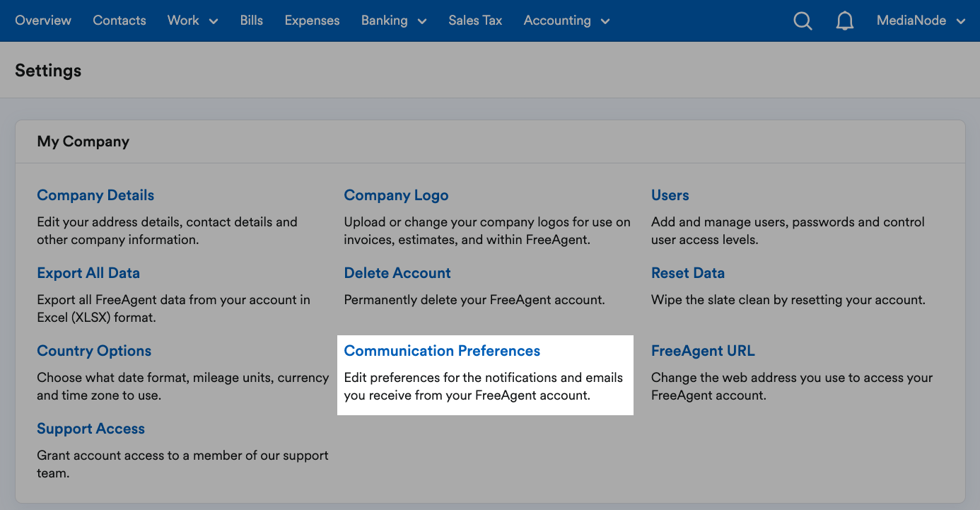Open the Country Options link
The image size is (980, 510).
tap(94, 351)
